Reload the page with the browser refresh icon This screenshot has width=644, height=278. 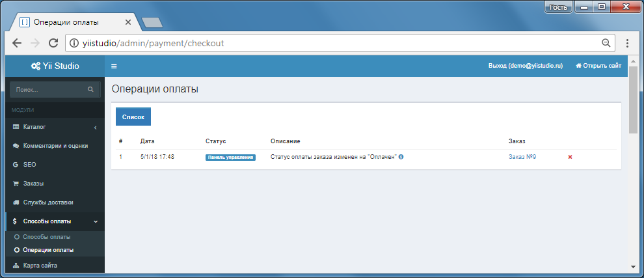tap(53, 43)
